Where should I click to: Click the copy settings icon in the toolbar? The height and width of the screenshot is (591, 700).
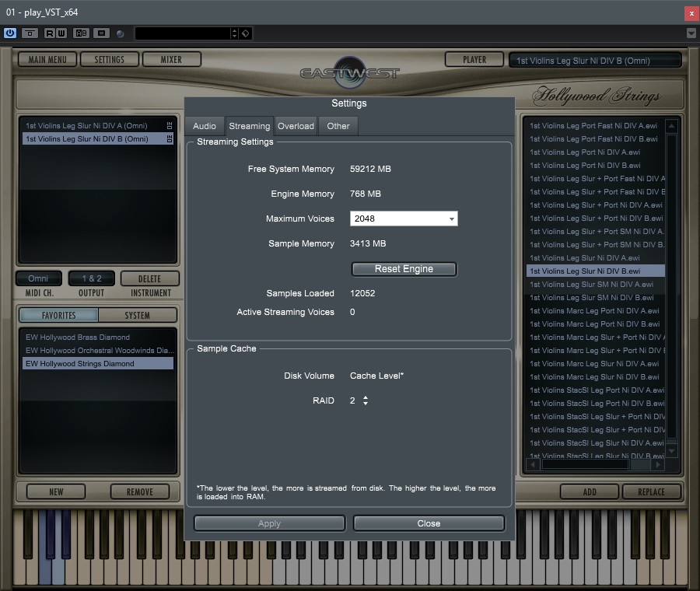point(101,33)
